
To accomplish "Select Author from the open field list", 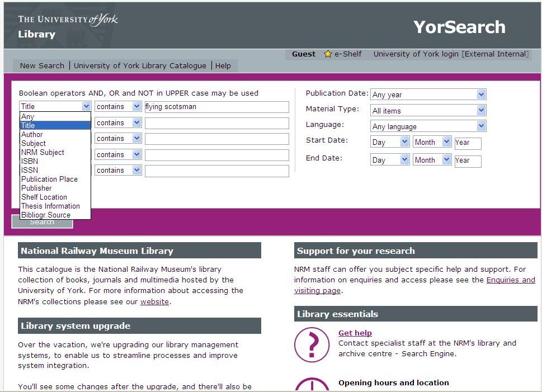I will [32, 134].
